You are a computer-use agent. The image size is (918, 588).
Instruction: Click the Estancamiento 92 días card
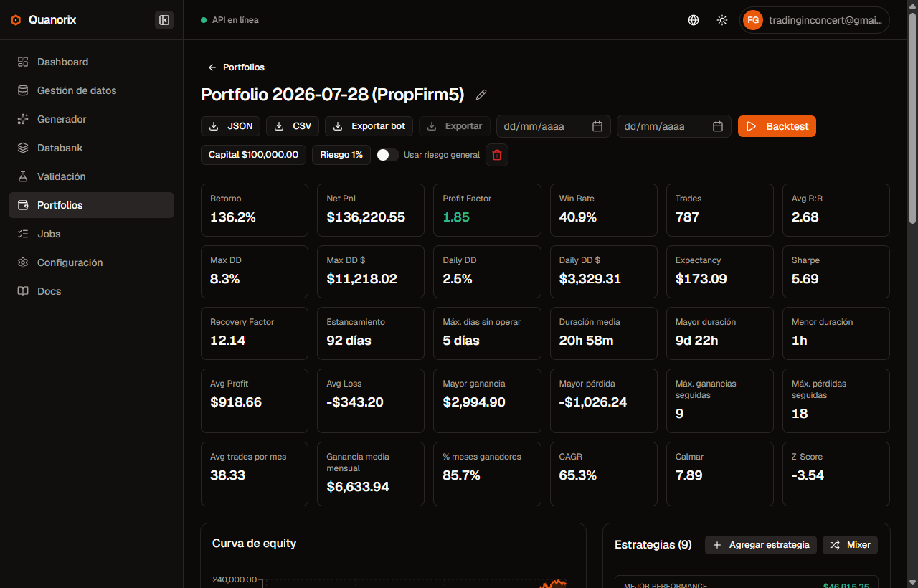click(x=371, y=333)
